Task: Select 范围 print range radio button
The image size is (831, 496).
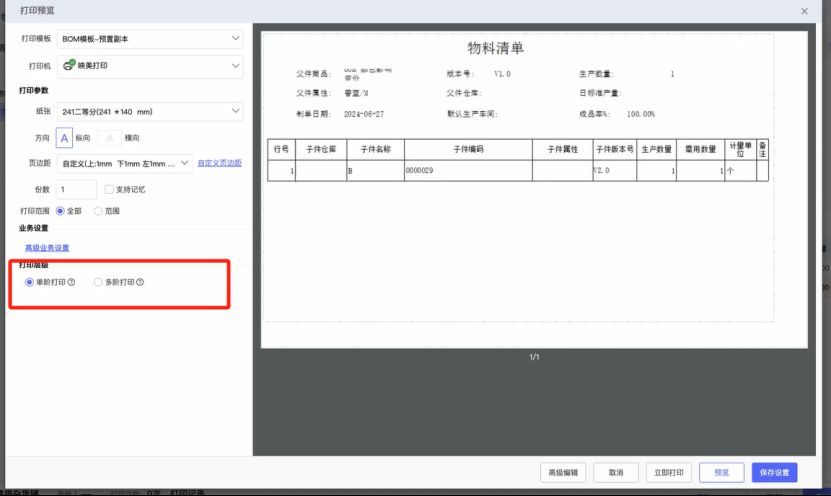Action: [97, 211]
